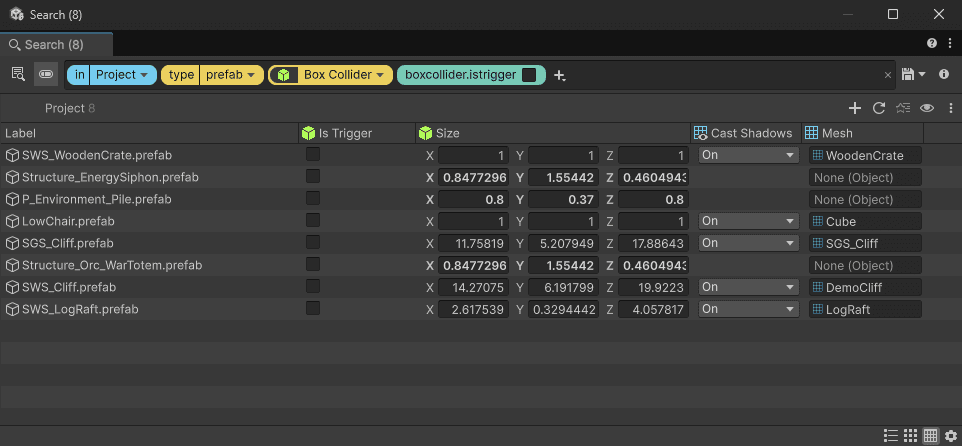Open the query builder panel icon
This screenshot has width=962, height=446.
coord(18,74)
